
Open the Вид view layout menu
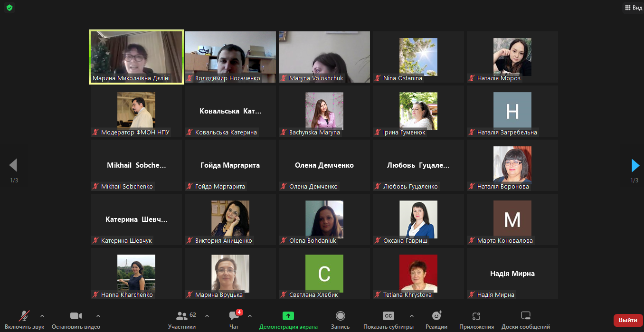click(x=634, y=8)
